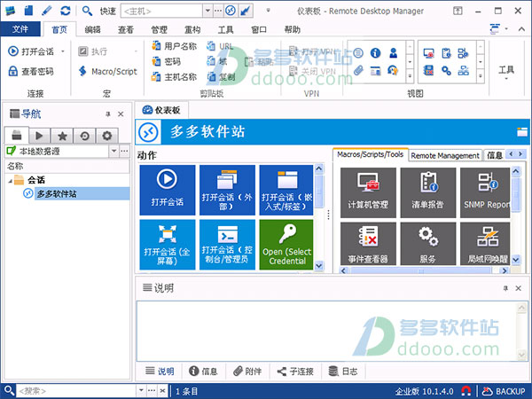Viewport: 532px width, 399px height.
Task: Open the 信息 tab at bottom panel
Action: click(x=203, y=372)
